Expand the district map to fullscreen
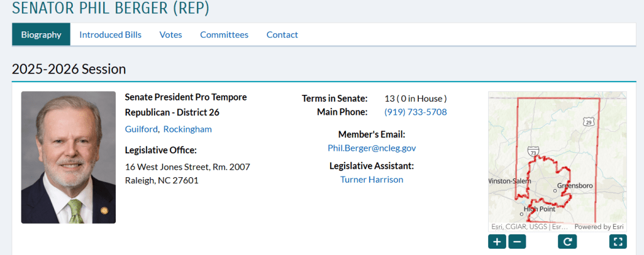This screenshot has width=644, height=255. click(x=618, y=242)
